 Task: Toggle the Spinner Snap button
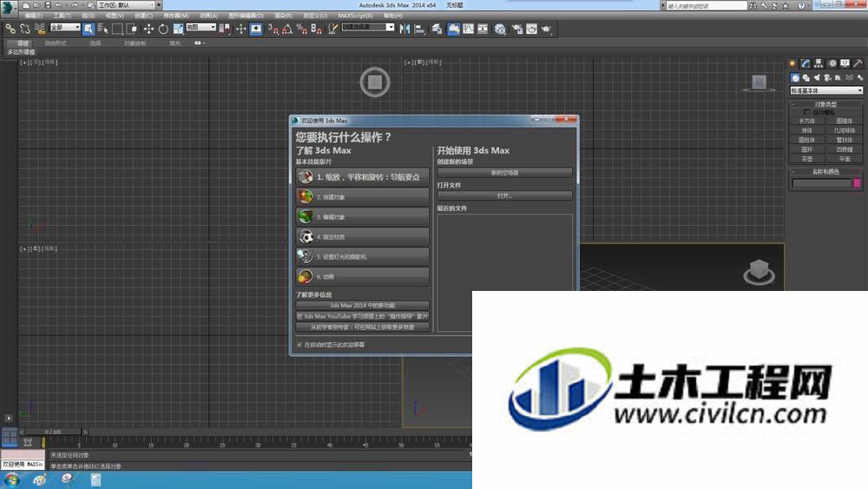[x=316, y=29]
